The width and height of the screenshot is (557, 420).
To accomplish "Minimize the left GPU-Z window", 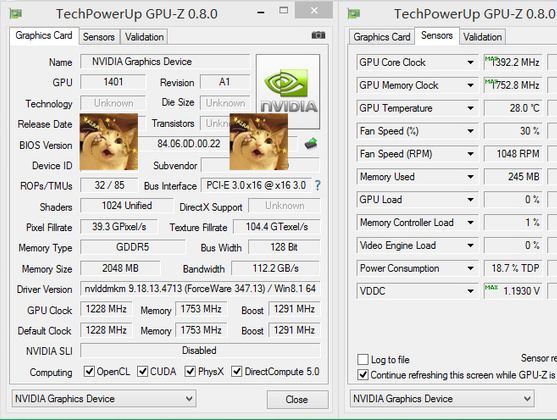I will [x=261, y=12].
